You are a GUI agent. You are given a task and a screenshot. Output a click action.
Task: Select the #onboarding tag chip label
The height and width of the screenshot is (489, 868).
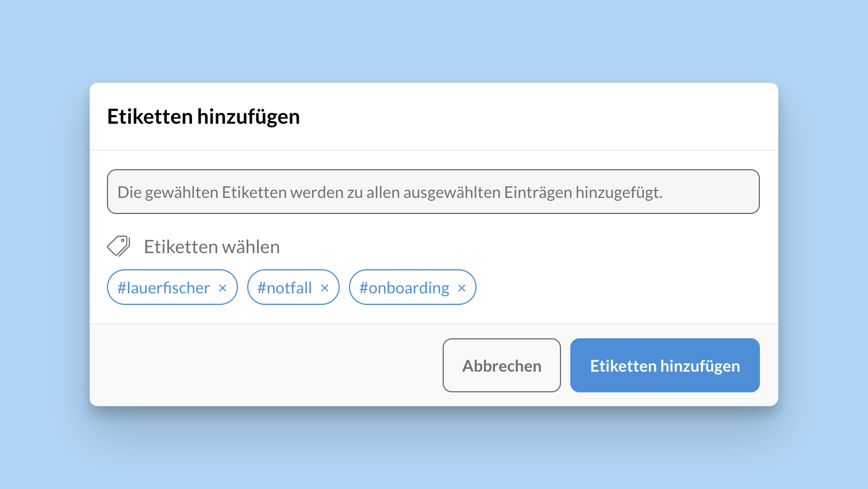click(x=404, y=288)
